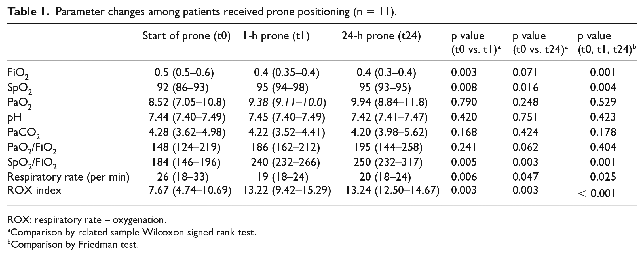The width and height of the screenshot is (644, 257).
Task: Select the 'Start of prone (t0)' column header
Action: [x=187, y=36]
